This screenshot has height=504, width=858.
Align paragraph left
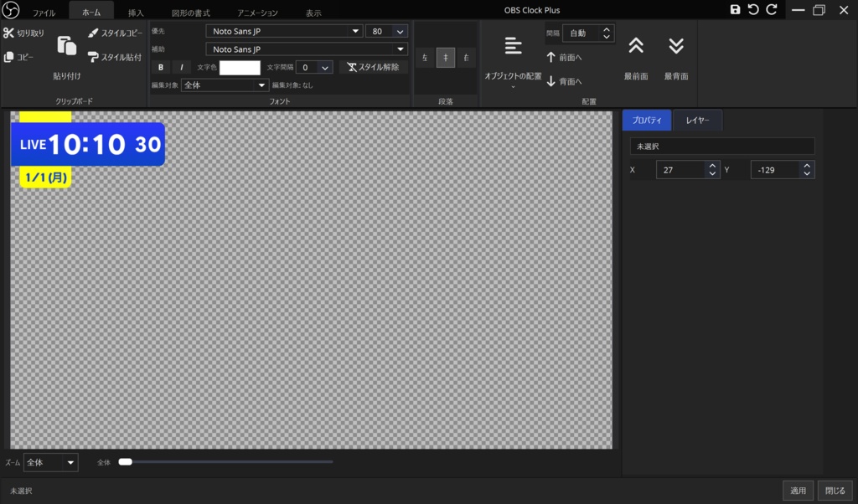[x=425, y=58]
